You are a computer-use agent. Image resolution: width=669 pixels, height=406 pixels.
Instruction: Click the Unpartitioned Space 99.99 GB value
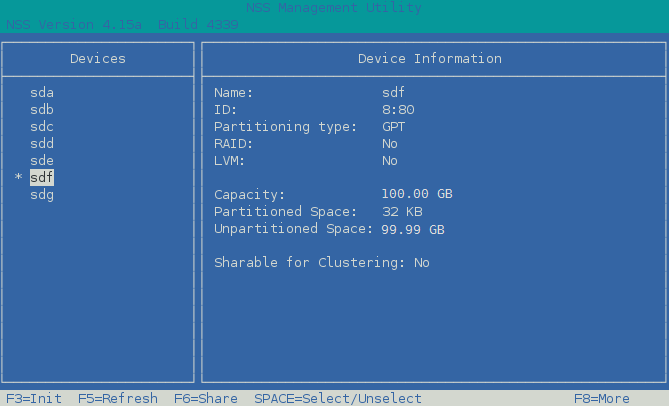pos(413,229)
